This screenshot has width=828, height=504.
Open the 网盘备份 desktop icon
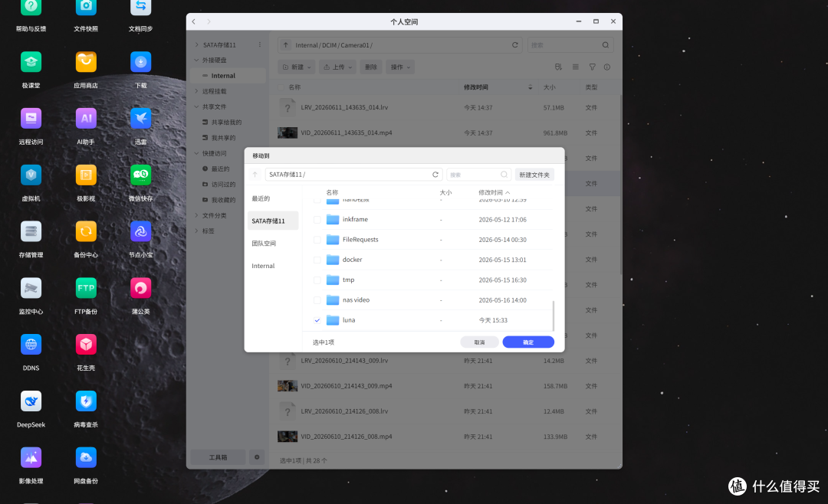coord(86,457)
